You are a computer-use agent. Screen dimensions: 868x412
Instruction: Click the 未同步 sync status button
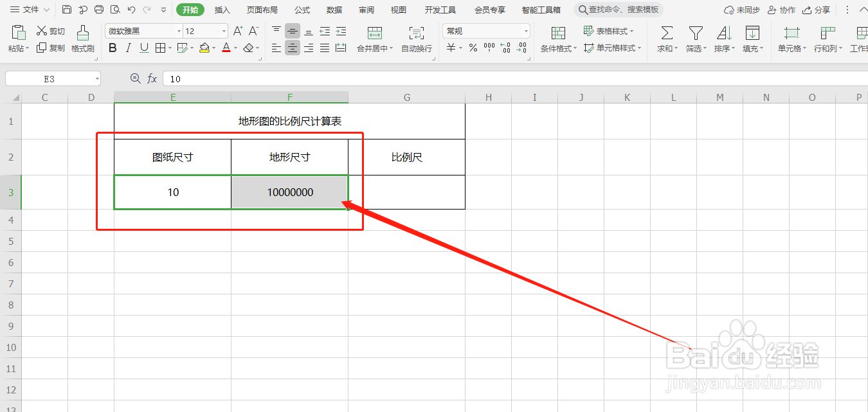[741, 10]
